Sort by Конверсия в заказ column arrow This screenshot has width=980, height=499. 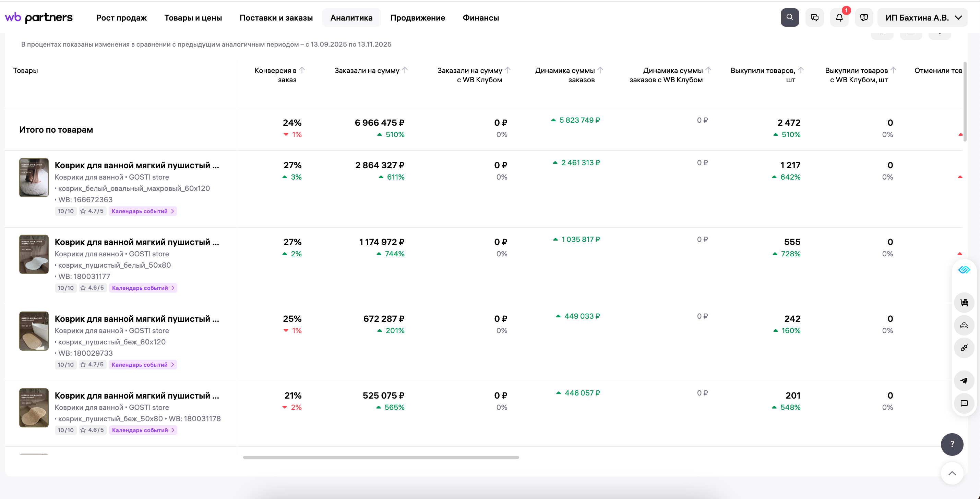302,70
